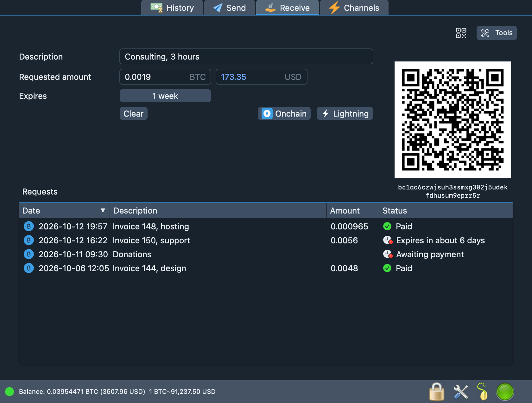
Task: Sort by Description column header
Action: [x=218, y=211]
